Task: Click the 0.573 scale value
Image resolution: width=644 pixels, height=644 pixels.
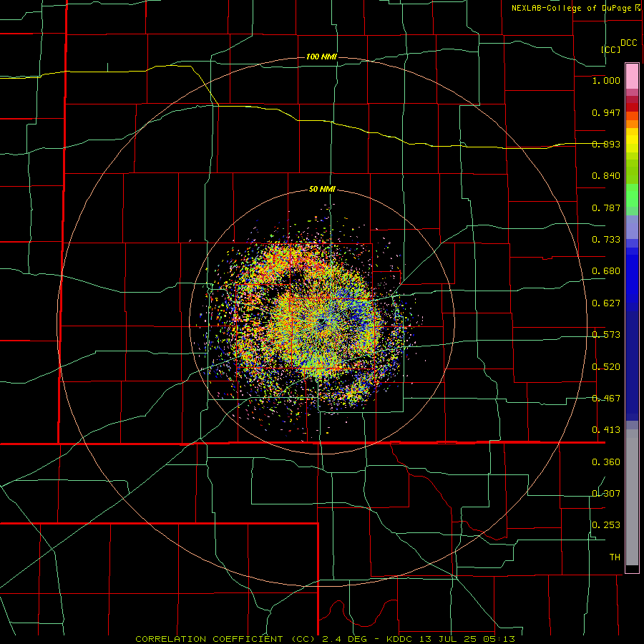Action: pyautogui.click(x=606, y=335)
